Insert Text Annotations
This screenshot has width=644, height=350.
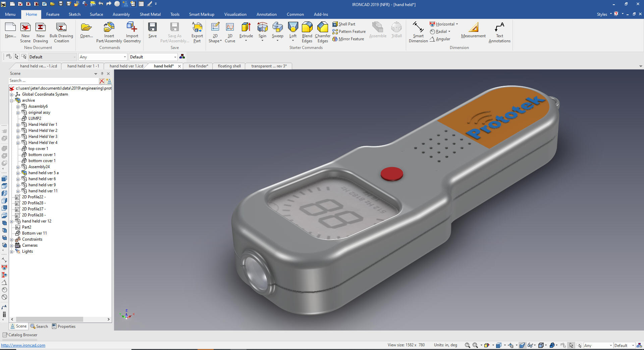coord(499,32)
